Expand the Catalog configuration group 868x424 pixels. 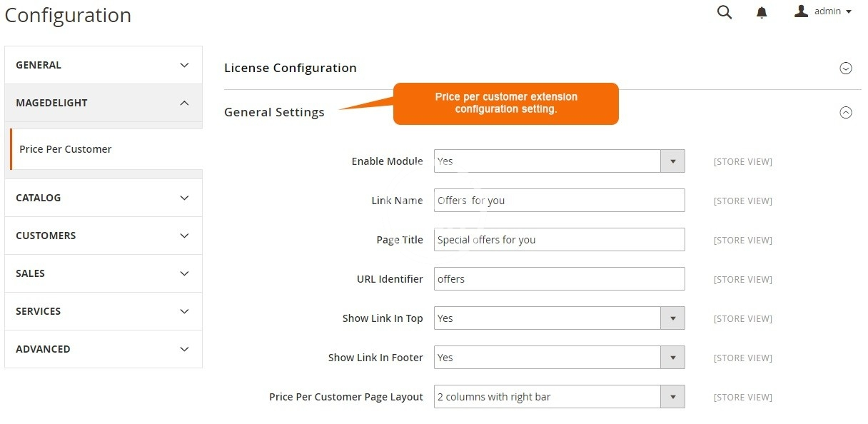tap(104, 198)
